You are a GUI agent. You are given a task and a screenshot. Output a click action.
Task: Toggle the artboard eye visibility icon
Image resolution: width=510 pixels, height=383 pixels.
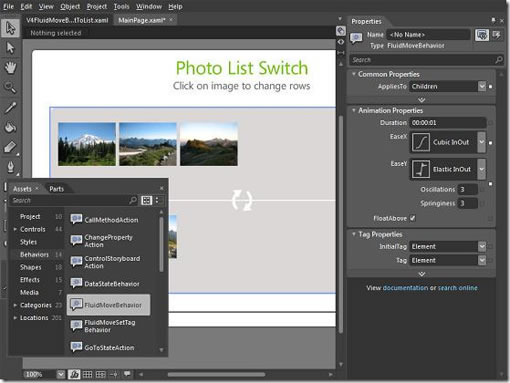341,42
